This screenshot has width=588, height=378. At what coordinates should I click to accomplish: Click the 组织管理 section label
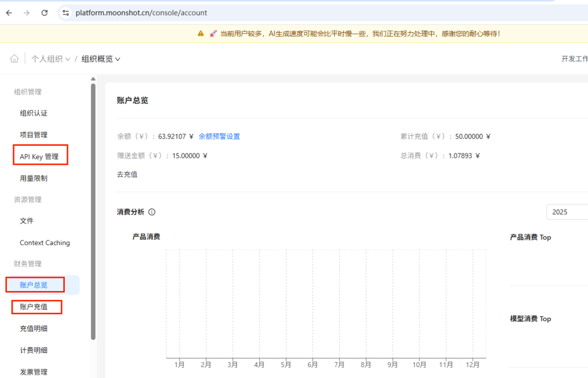pos(28,92)
